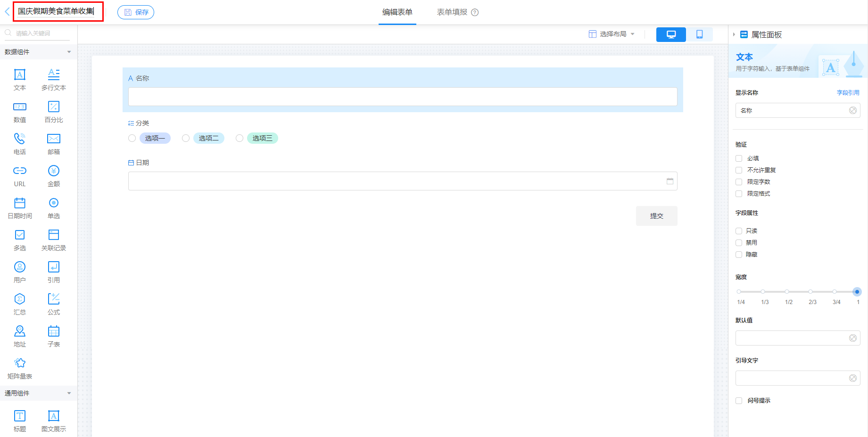Screen dimensions: 868x437
Task: Enable the 不允许重复 checkbox
Action: pyautogui.click(x=739, y=170)
